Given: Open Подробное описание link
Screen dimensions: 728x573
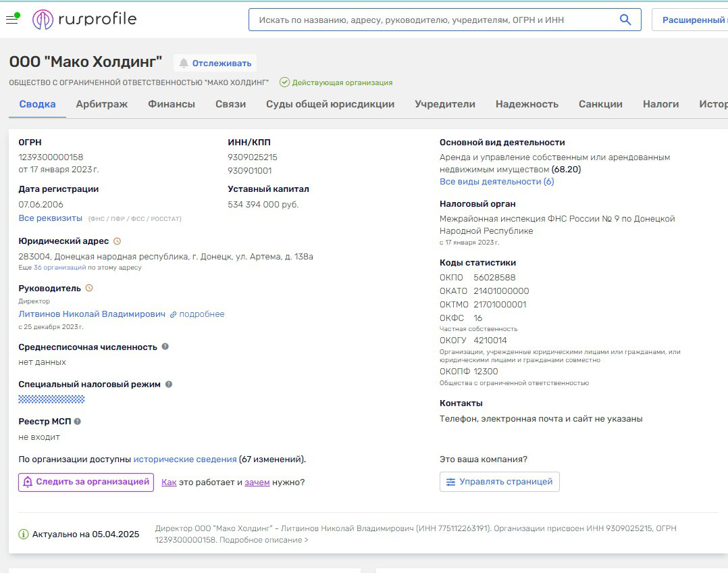Looking at the screenshot, I should pos(263,540).
